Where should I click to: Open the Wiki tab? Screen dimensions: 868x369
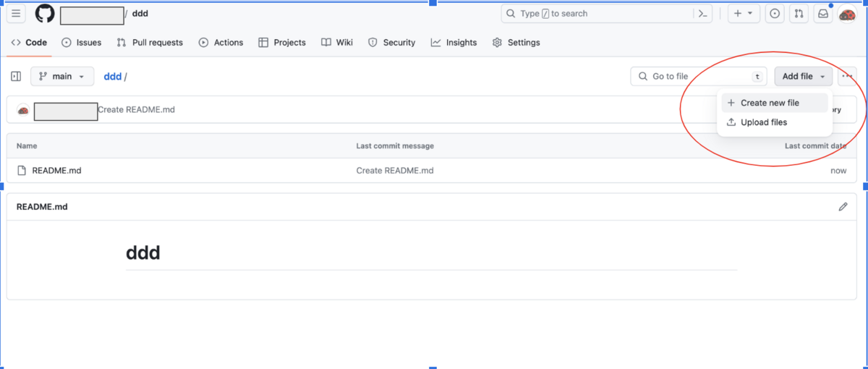click(x=337, y=43)
